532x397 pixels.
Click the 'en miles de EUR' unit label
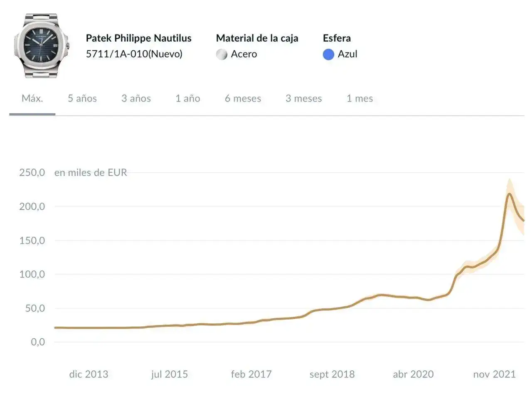(91, 173)
